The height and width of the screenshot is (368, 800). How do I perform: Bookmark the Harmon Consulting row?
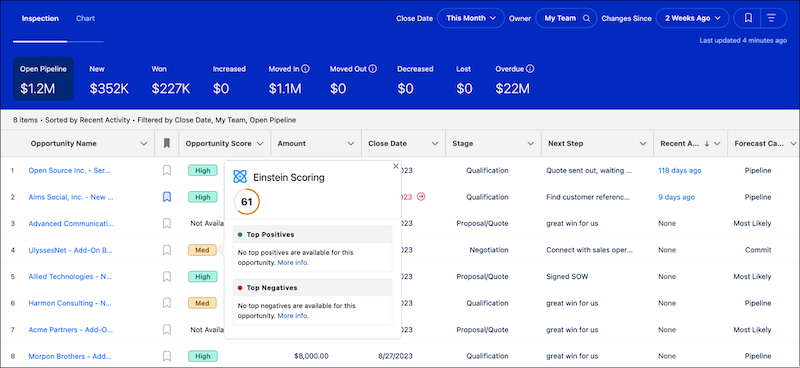pos(166,303)
